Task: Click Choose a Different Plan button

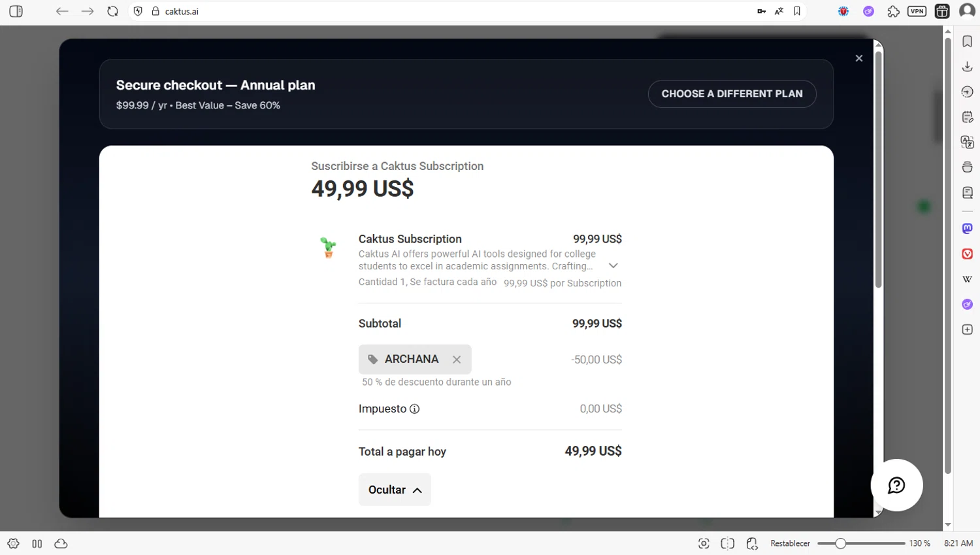Action: tap(732, 93)
